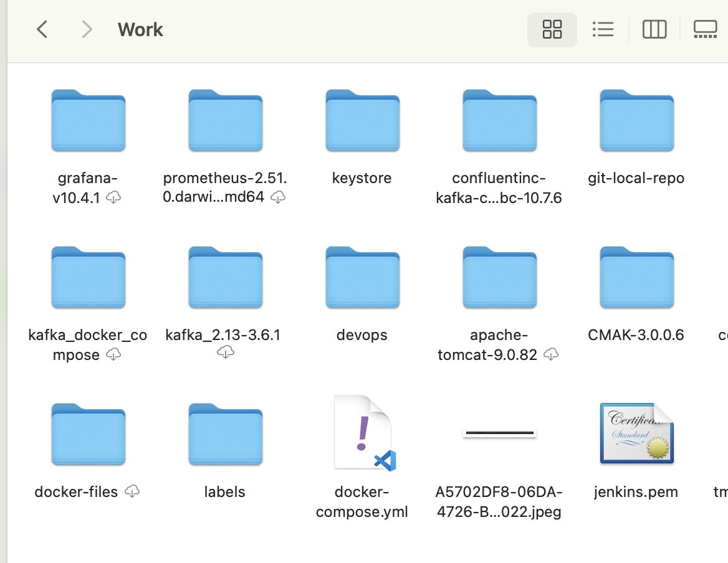Select the prometheus-2.51.0 folder icon
Viewport: 728px width, 563px height.
tap(226, 121)
